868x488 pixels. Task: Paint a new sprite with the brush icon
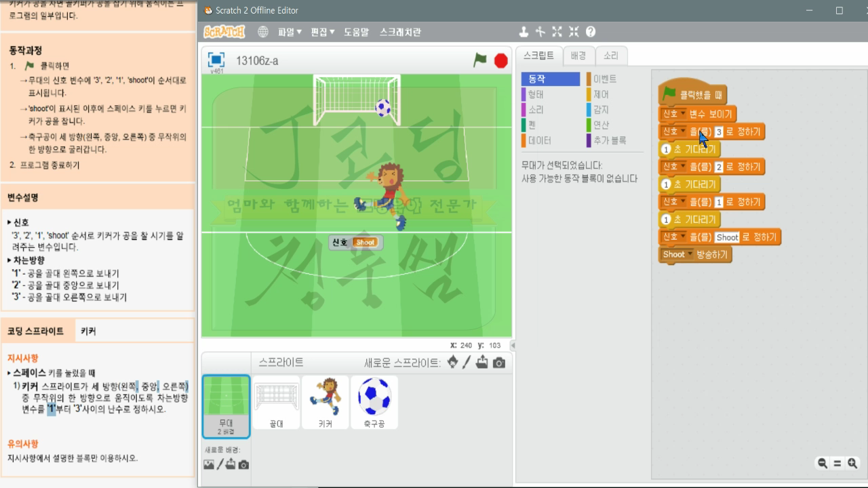click(x=467, y=363)
